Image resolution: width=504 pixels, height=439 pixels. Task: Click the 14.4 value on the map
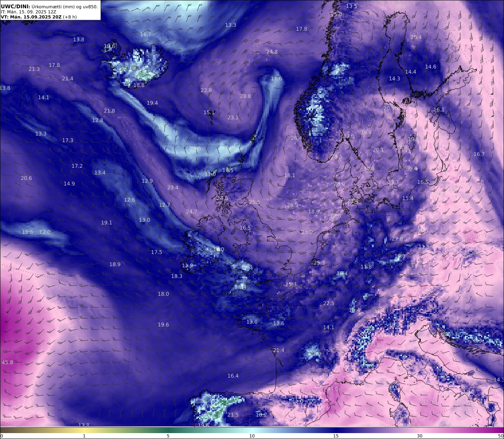point(411,72)
